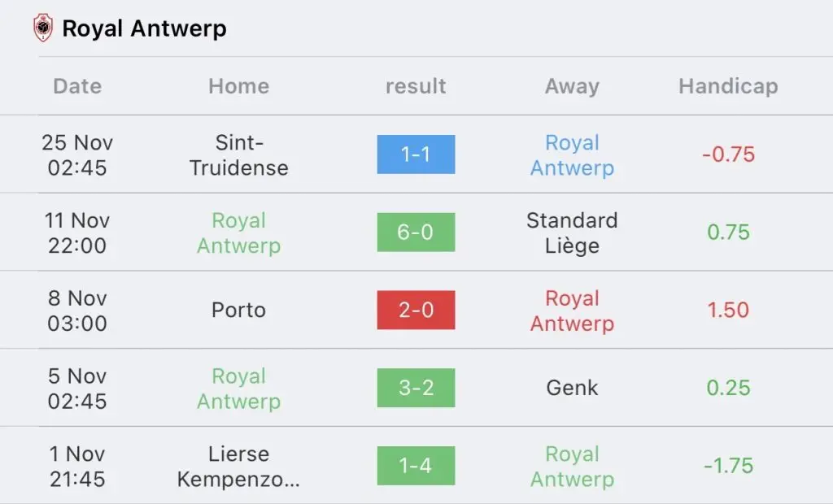
Task: Click the truncated Lierse Kempenzo... team name
Action: click(238, 467)
